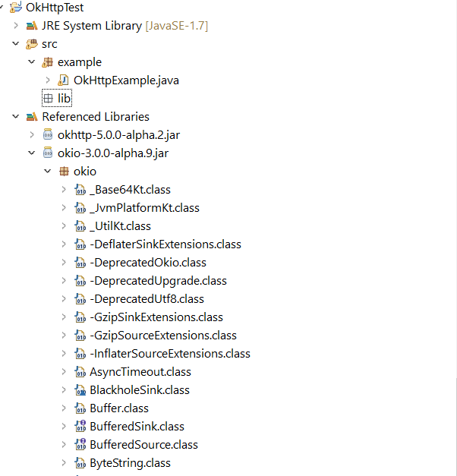This screenshot has width=457, height=476.
Task: Select the lib package label
Action: pos(64,99)
